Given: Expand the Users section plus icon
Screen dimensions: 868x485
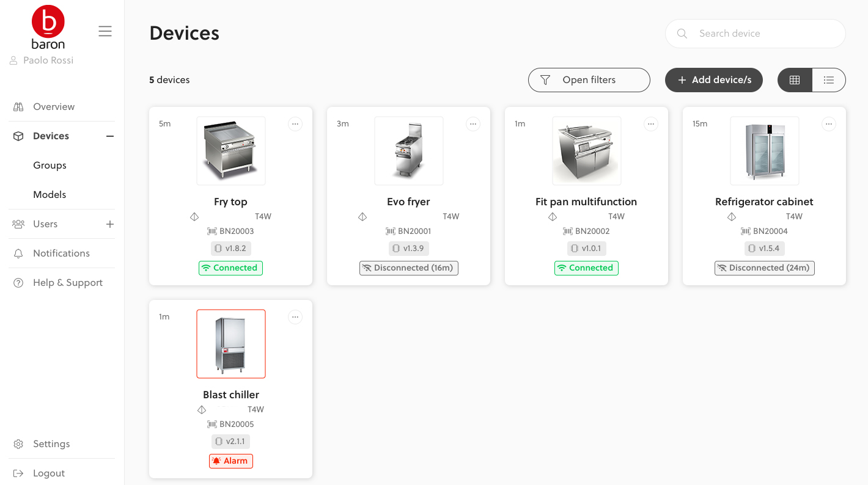Looking at the screenshot, I should [x=110, y=224].
